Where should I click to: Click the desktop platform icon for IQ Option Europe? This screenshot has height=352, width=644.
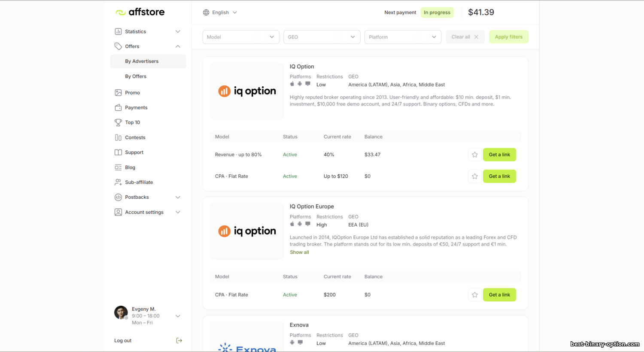pyautogui.click(x=308, y=224)
